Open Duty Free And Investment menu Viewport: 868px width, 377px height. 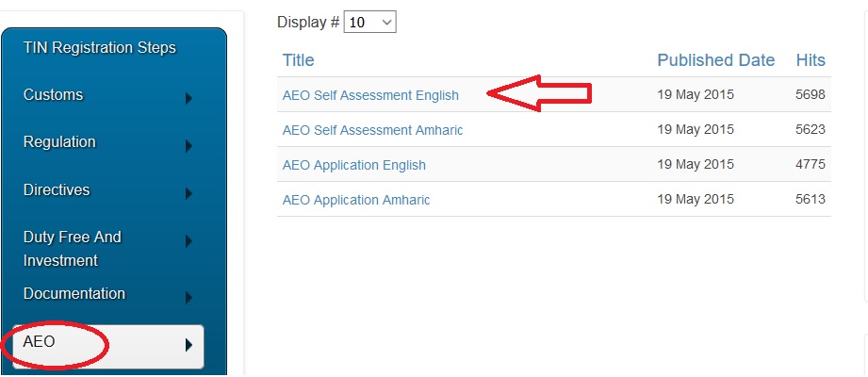[x=73, y=249]
